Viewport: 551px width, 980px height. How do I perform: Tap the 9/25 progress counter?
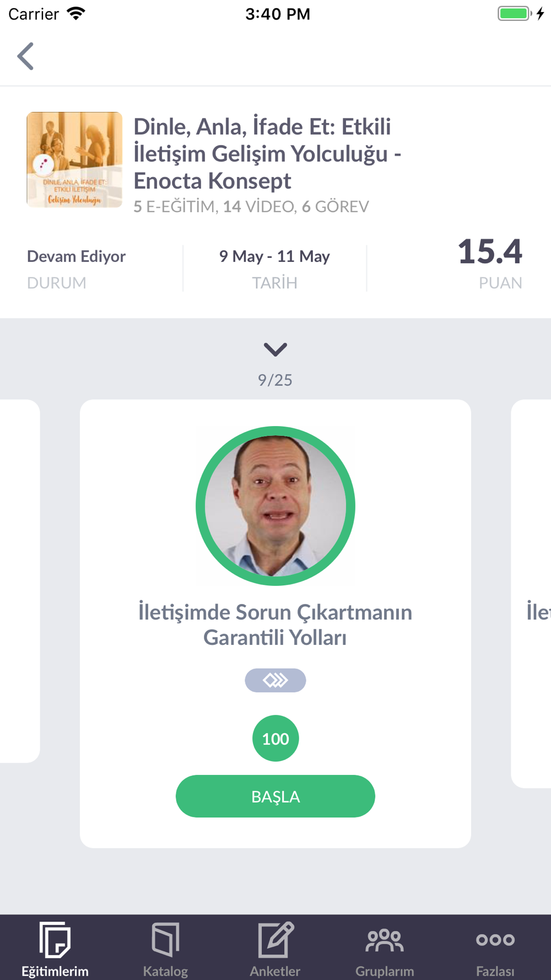pyautogui.click(x=275, y=380)
